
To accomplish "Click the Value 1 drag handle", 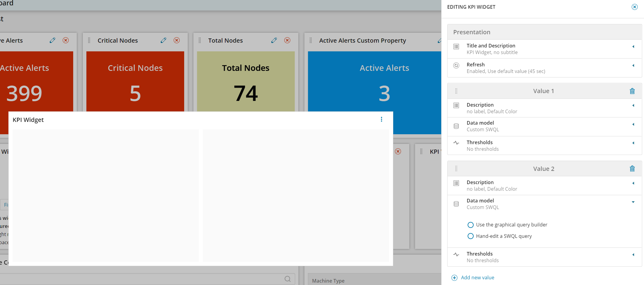I will click(456, 91).
